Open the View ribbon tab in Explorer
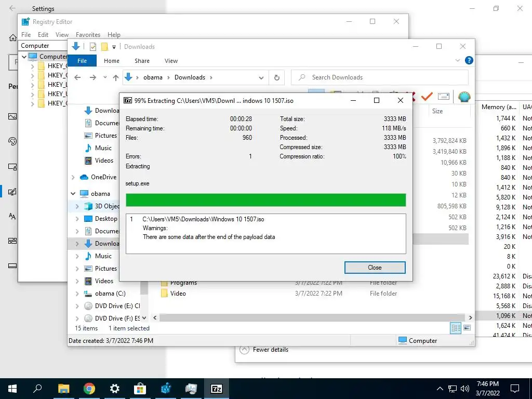 point(171,61)
